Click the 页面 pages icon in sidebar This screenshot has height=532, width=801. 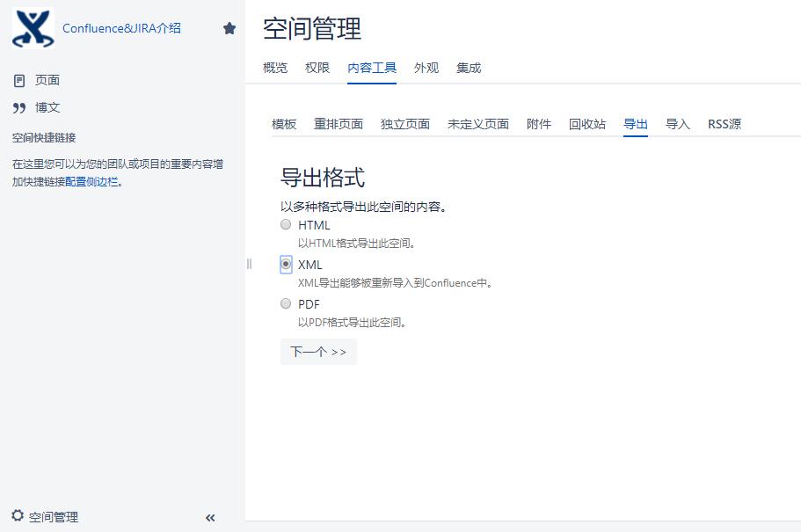pos(19,80)
